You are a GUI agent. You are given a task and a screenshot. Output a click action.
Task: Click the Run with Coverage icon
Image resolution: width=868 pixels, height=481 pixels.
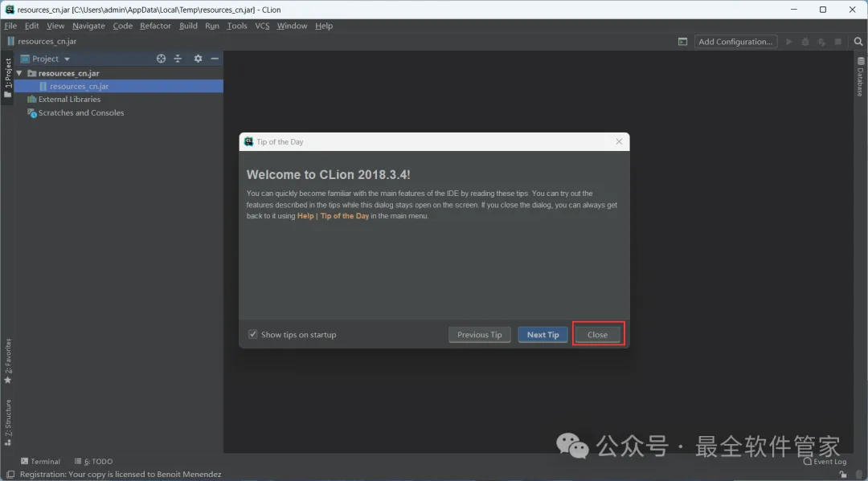coord(822,42)
